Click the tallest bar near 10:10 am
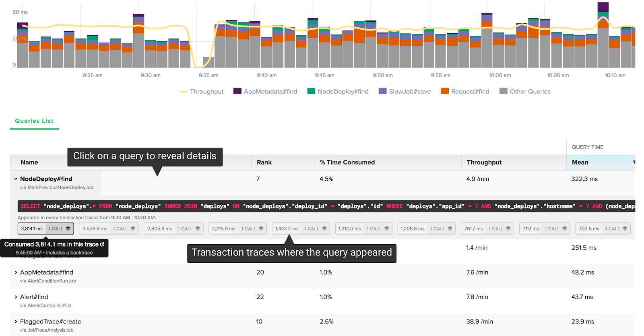This screenshot has height=336, width=644. click(603, 35)
